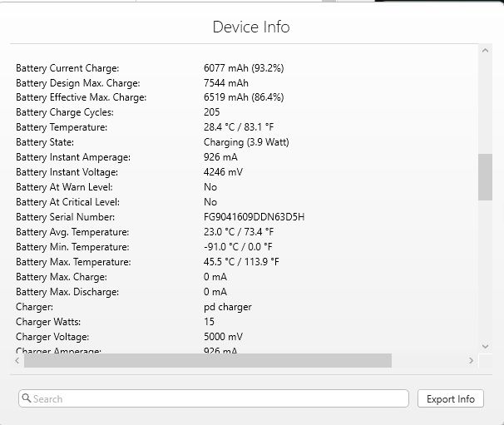This screenshot has height=425, width=504.
Task: Select the Battery Design Max. Charge label
Action: tap(78, 83)
